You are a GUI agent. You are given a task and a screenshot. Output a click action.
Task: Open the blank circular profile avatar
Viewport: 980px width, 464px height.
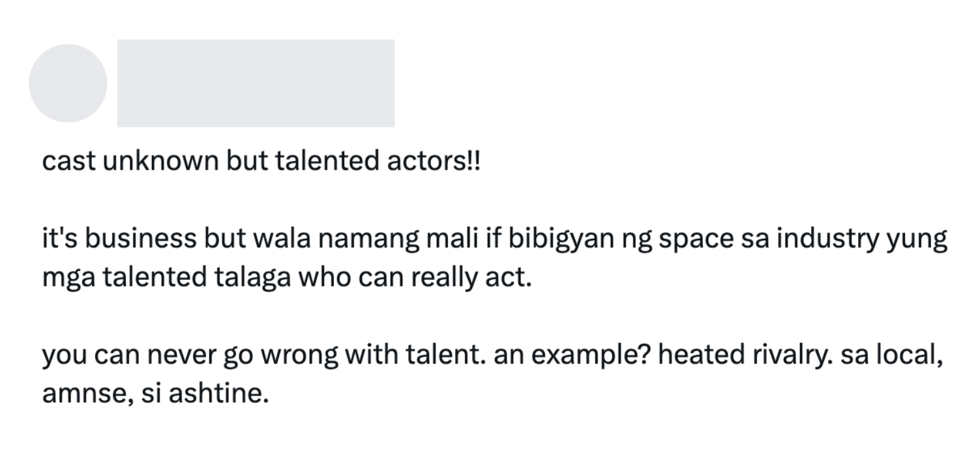click(68, 83)
